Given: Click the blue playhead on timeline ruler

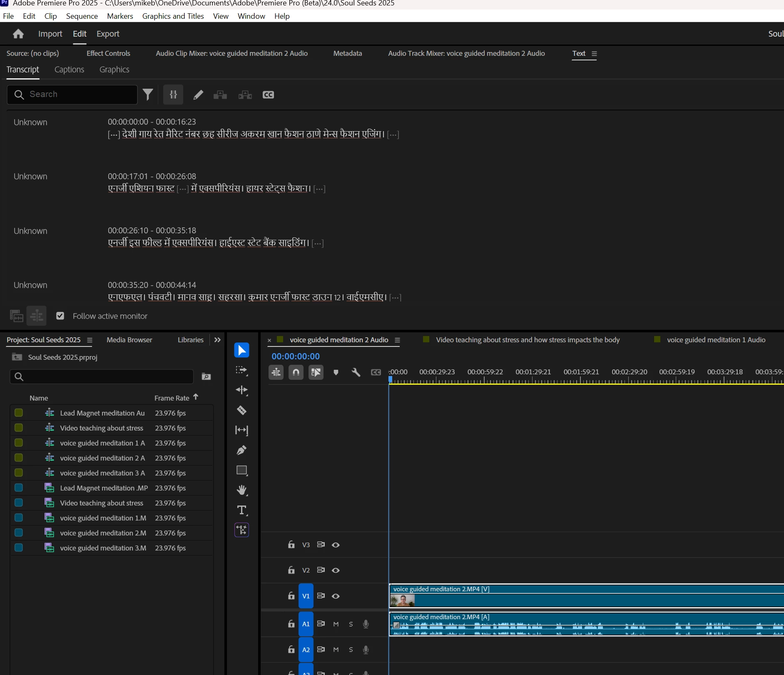Looking at the screenshot, I should coord(391,379).
